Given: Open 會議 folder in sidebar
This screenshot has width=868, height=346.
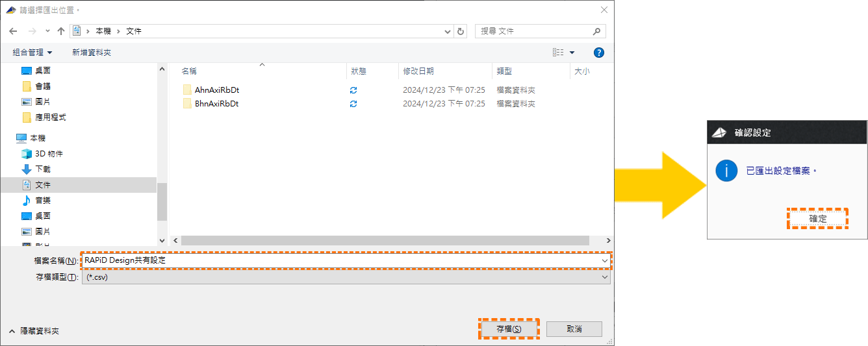Looking at the screenshot, I should pyautogui.click(x=43, y=86).
